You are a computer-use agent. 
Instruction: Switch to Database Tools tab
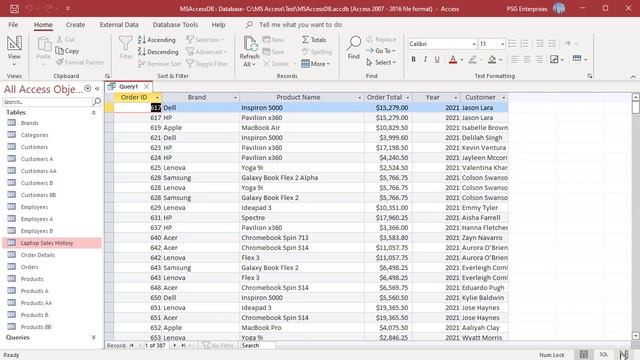(176, 24)
